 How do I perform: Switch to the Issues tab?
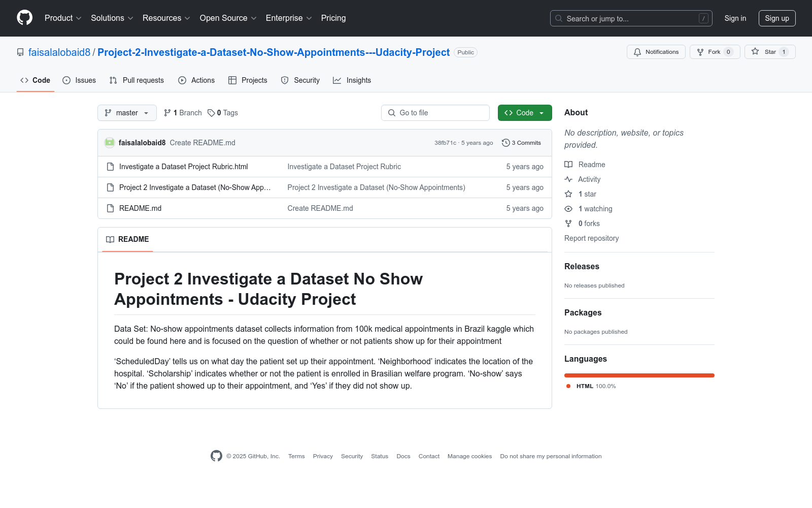(79, 80)
